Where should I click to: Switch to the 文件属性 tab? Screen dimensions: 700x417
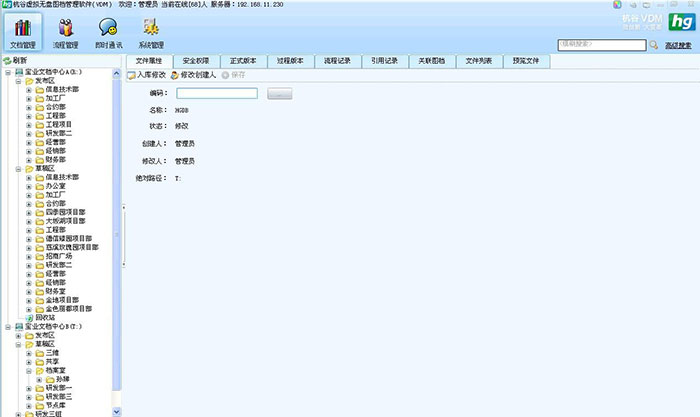[x=149, y=61]
